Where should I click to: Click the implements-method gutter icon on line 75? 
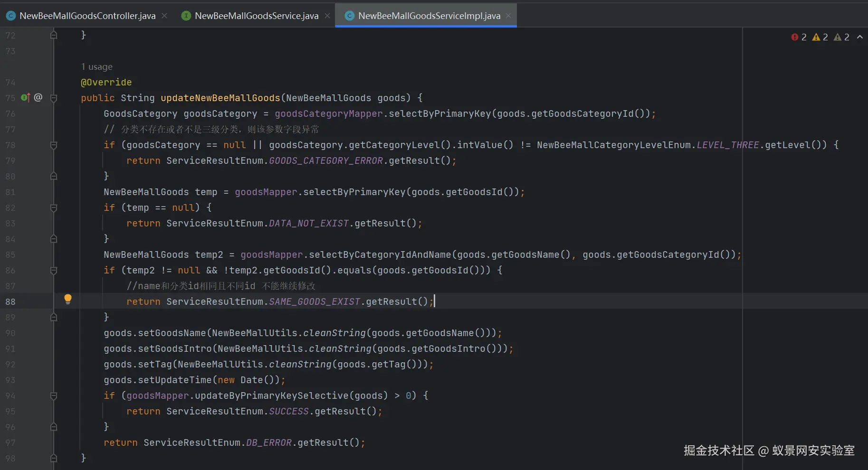[x=25, y=98]
